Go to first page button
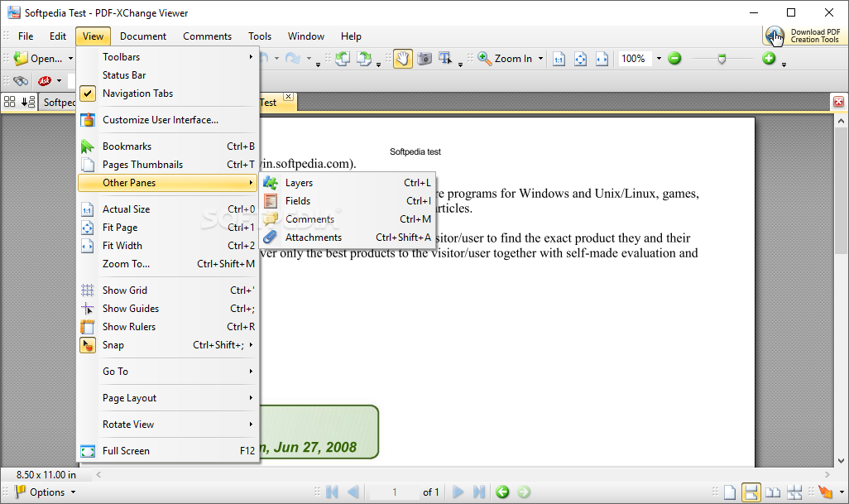The height and width of the screenshot is (504, 849). pos(332,492)
